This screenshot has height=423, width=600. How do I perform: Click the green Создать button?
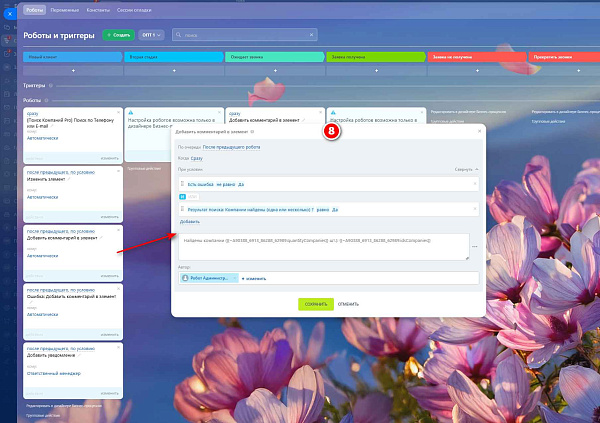pyautogui.click(x=118, y=35)
